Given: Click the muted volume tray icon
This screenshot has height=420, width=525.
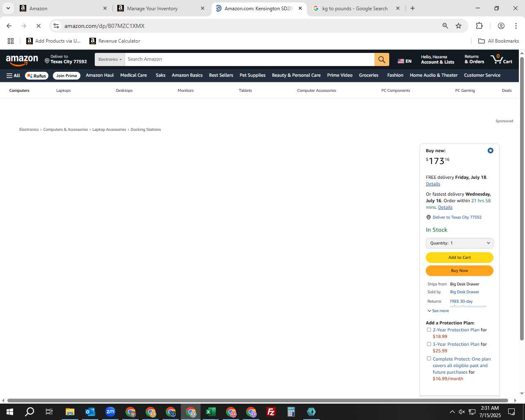Looking at the screenshot, I should [462, 412].
